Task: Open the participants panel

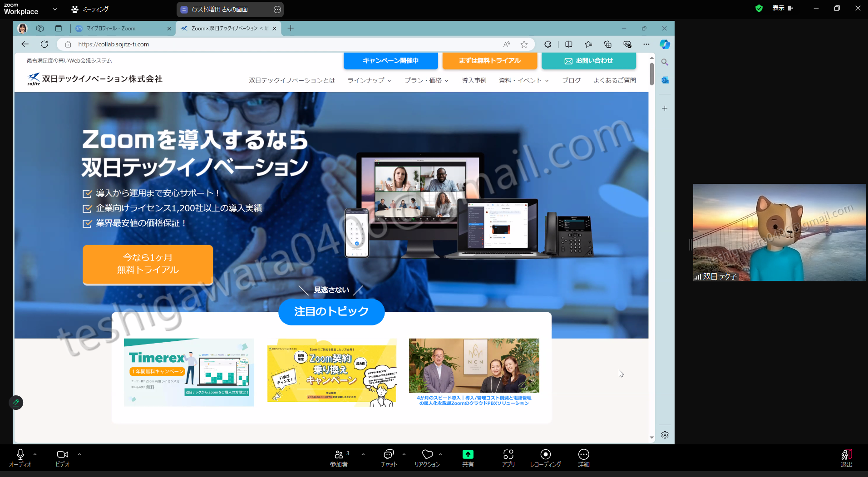Action: pos(340,457)
